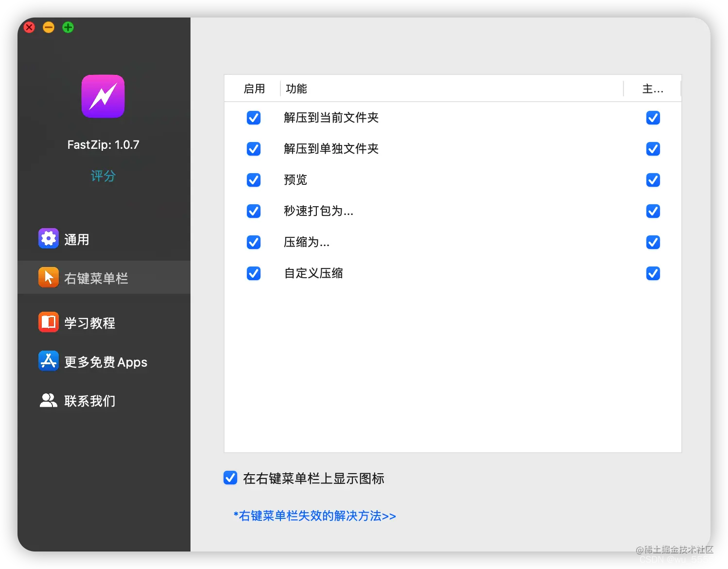This screenshot has width=728, height=569.
Task: Disable the rightmost checkbox for 解压到单独文件夹
Action: [653, 149]
